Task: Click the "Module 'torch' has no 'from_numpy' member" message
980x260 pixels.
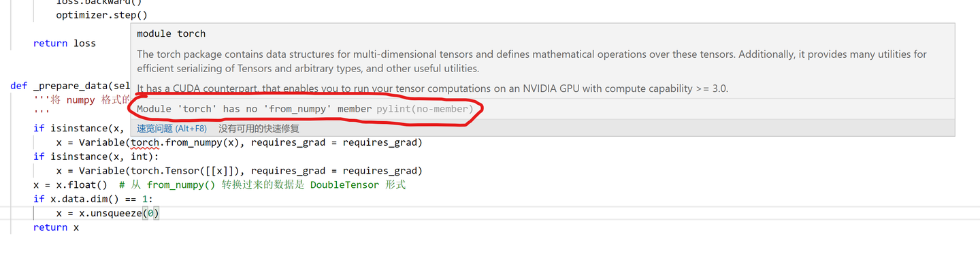Action: (255, 109)
